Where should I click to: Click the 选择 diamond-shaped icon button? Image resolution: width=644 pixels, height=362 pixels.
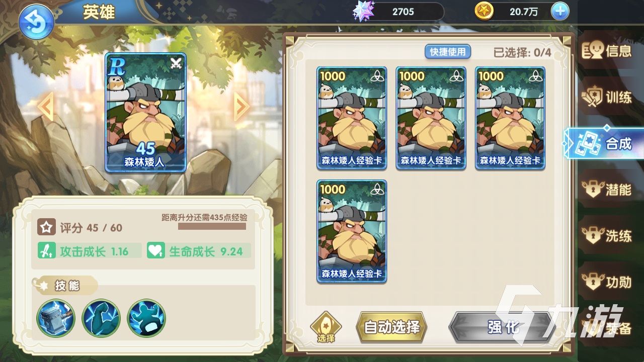[326, 327]
